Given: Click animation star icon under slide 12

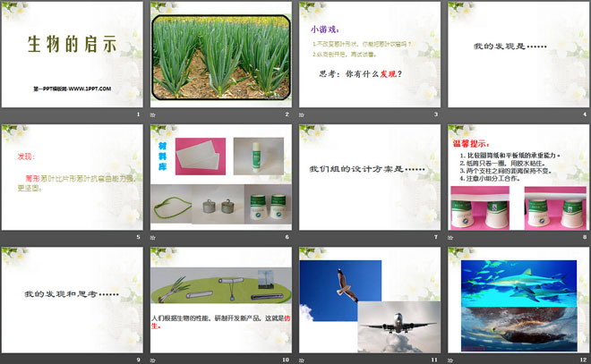Looking at the screenshot, I should tap(450, 360).
